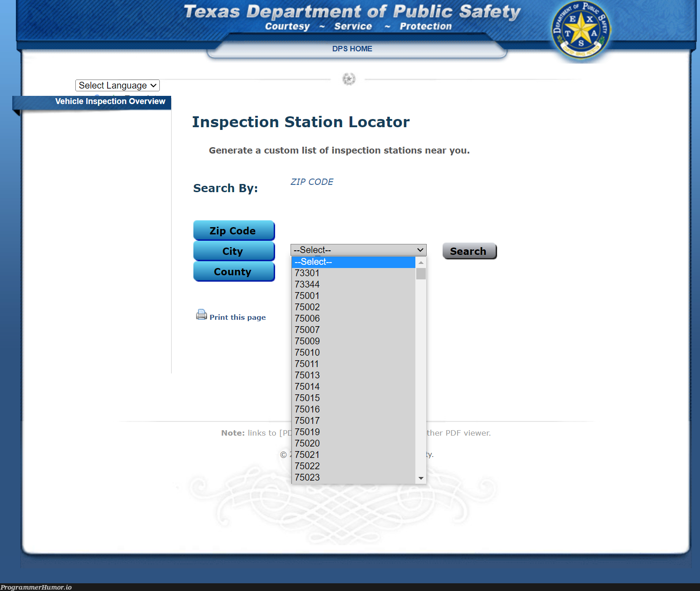
Task: Click the Inspection Station Locator heading
Action: point(301,122)
